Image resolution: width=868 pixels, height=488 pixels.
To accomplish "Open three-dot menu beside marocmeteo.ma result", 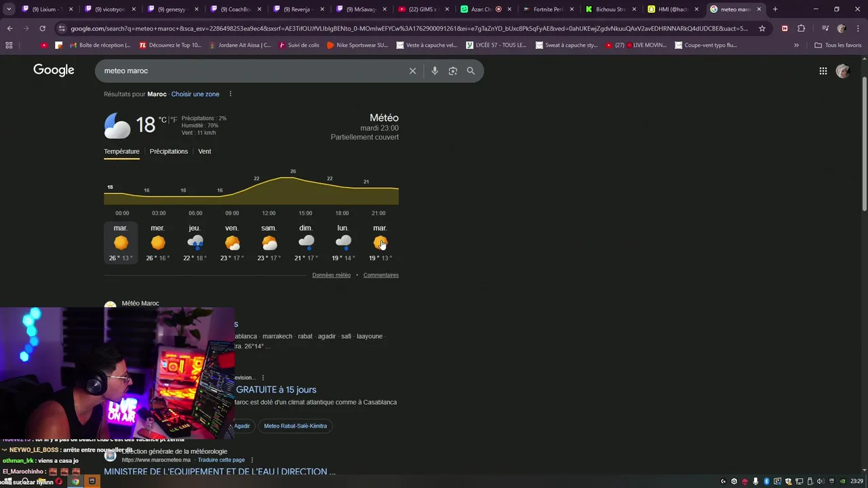I will 252,460.
